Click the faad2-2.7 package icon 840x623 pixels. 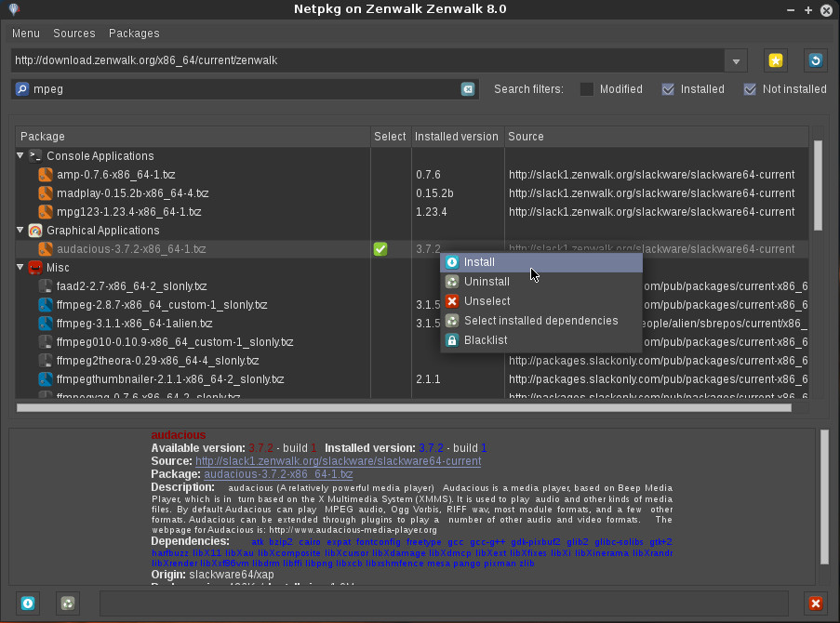[x=46, y=286]
